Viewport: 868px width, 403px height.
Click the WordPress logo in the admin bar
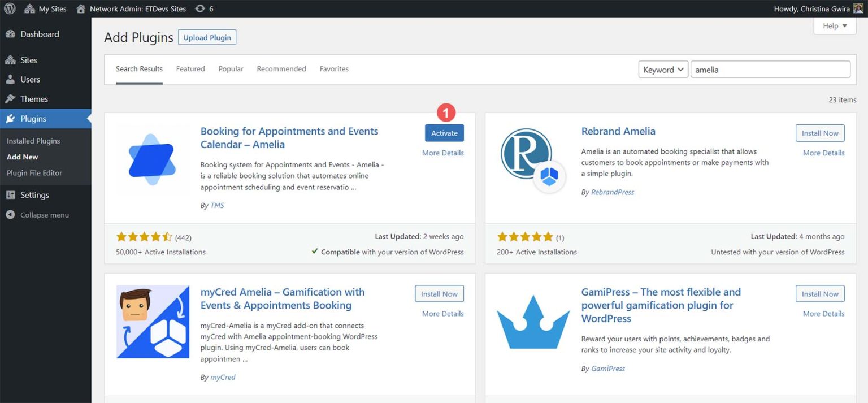click(x=9, y=8)
